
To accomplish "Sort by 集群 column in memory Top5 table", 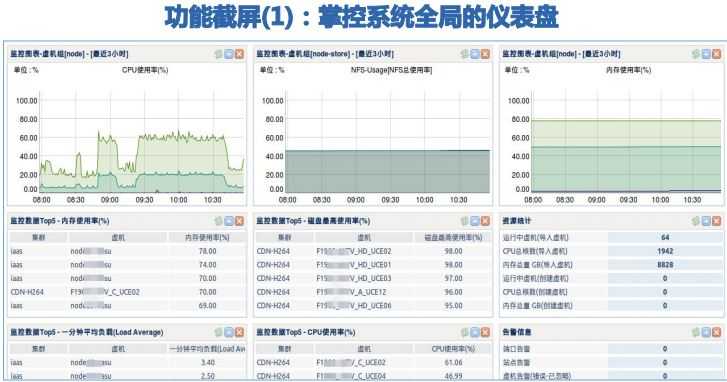I will click(x=38, y=237).
